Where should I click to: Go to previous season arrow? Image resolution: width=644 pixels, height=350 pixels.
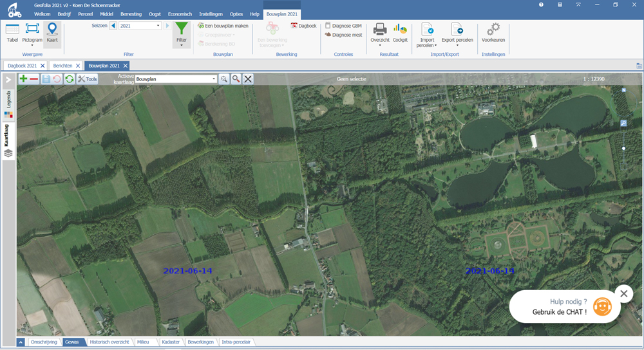[x=113, y=26]
